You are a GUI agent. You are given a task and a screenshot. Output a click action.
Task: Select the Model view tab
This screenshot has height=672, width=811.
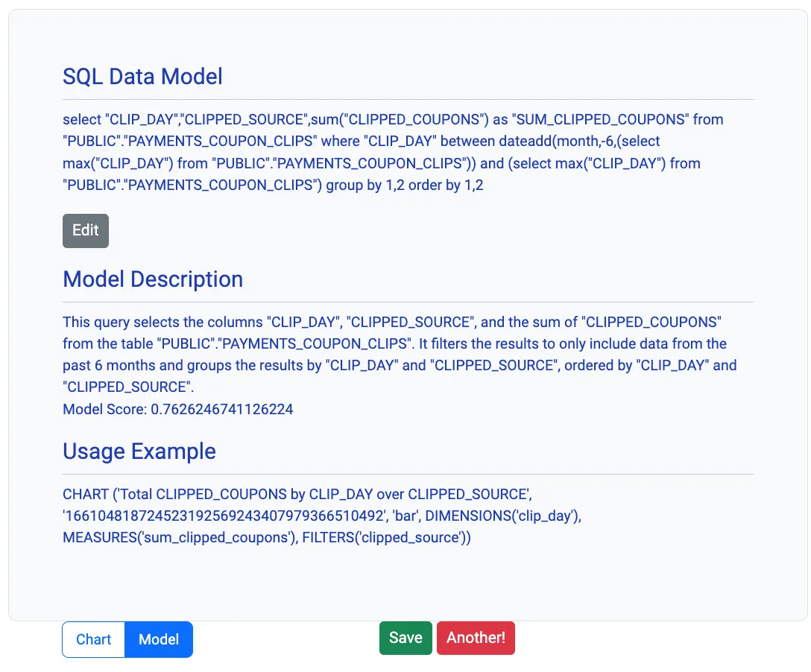(159, 639)
